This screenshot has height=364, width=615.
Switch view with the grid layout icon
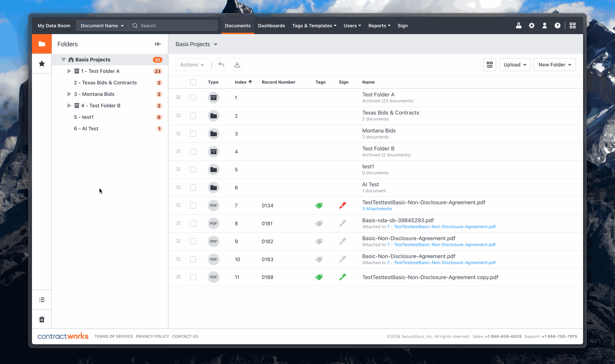490,65
